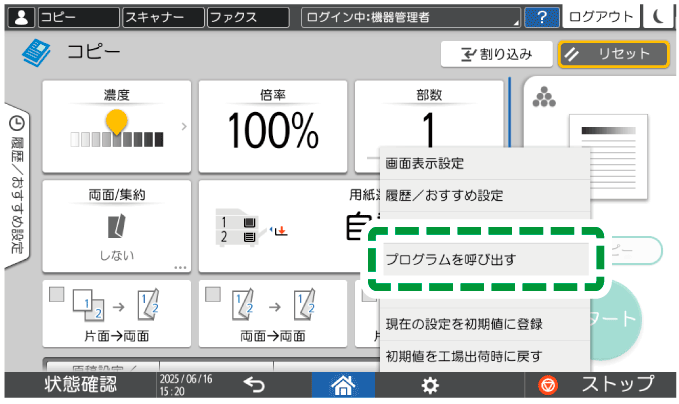Activate energy saver moon icon
Viewport: 679px width, 404px height.
(x=658, y=17)
